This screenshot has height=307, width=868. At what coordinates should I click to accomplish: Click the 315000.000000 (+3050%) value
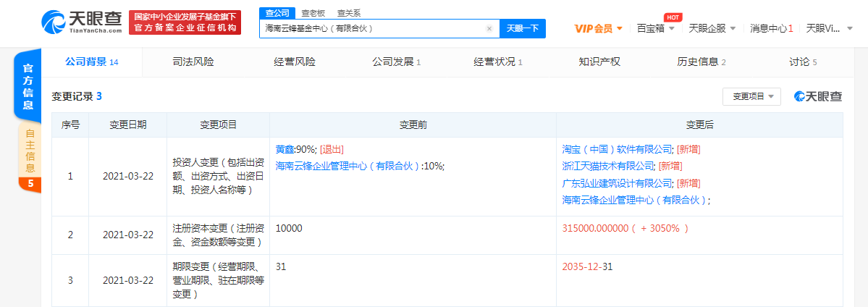coord(625,228)
